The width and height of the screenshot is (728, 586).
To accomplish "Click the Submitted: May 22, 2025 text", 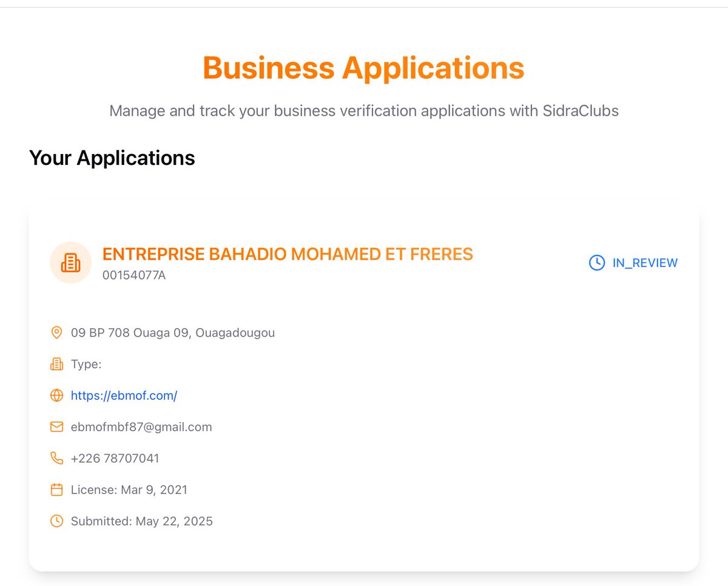I will click(x=142, y=521).
